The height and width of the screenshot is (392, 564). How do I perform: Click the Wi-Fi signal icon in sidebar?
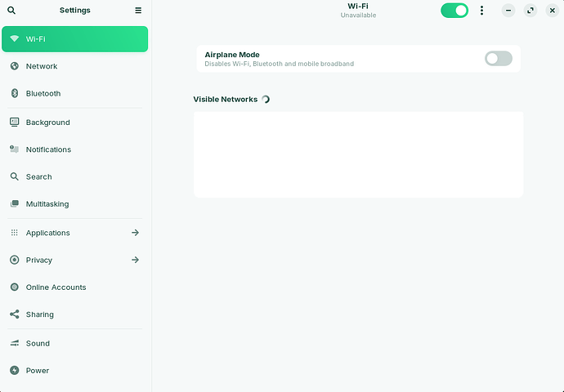[x=15, y=39]
